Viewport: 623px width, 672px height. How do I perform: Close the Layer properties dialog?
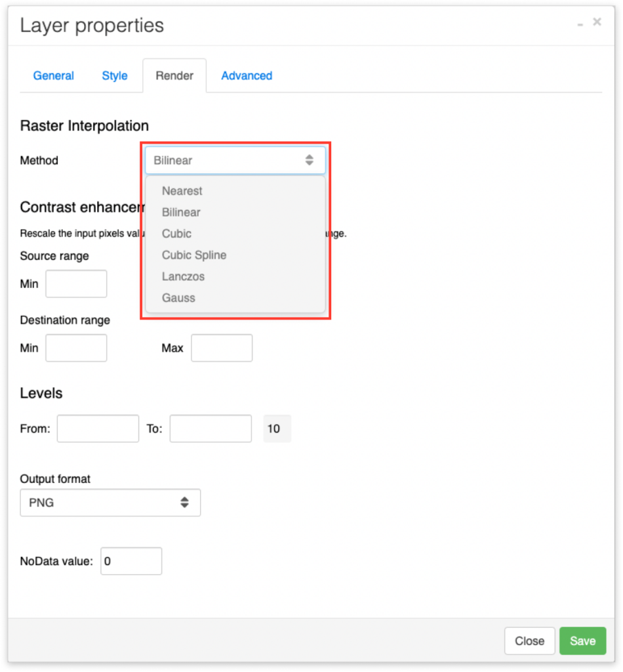[x=529, y=641]
